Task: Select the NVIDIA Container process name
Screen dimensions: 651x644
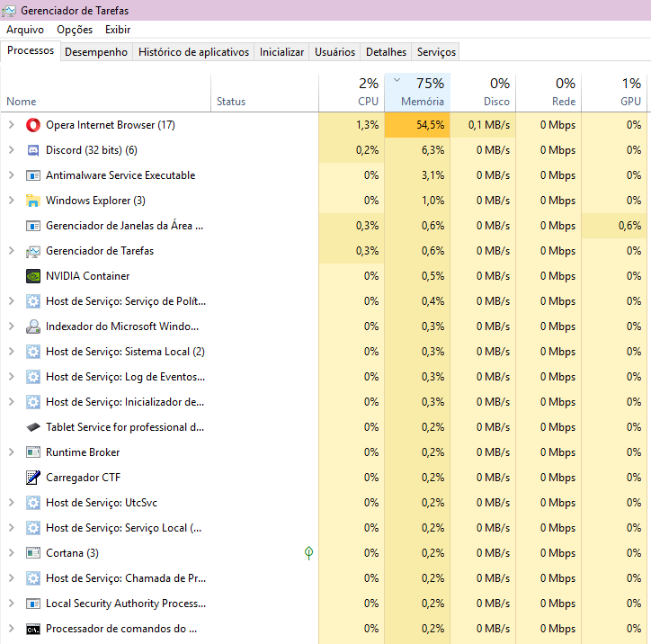Action: tap(87, 276)
